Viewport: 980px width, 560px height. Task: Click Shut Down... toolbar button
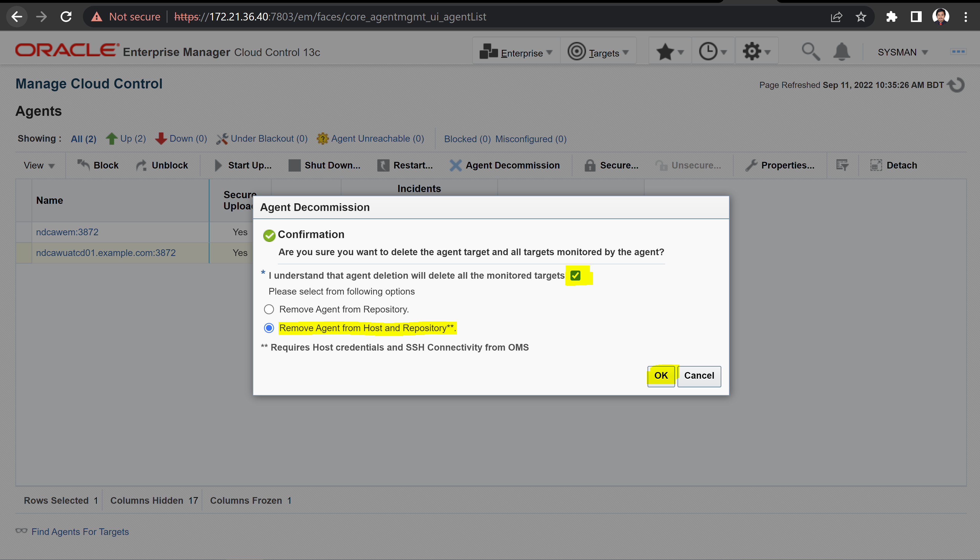click(x=324, y=165)
